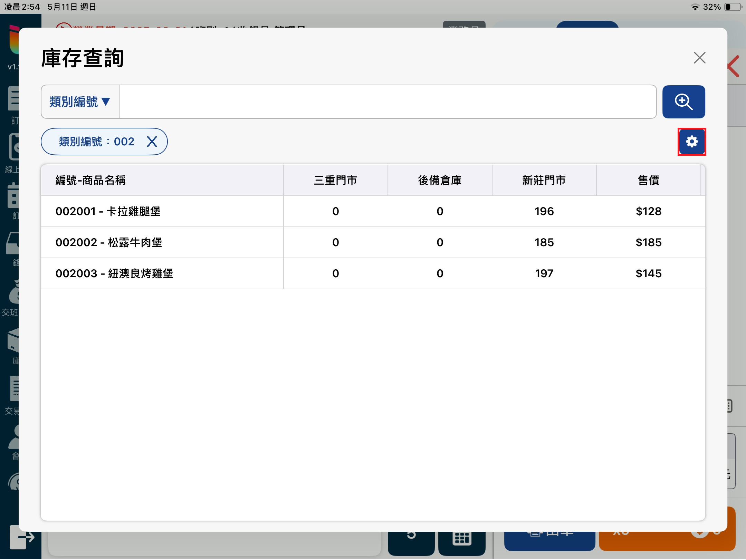Click the battery indicator in status bar
746x560 pixels.
pyautogui.click(x=733, y=7)
